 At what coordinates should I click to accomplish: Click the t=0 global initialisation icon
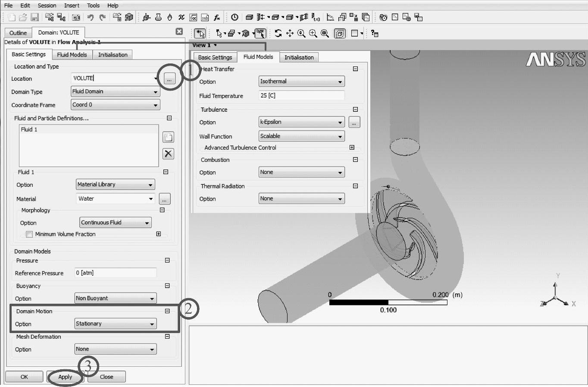(316, 17)
